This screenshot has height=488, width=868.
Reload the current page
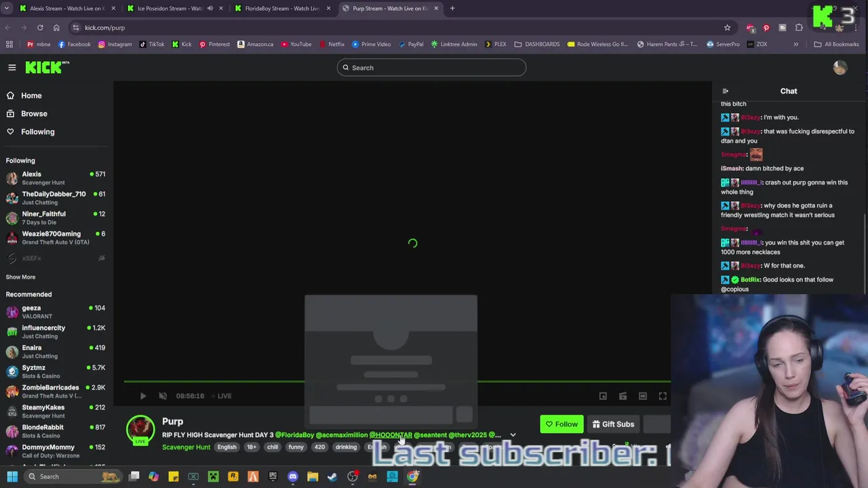(40, 28)
